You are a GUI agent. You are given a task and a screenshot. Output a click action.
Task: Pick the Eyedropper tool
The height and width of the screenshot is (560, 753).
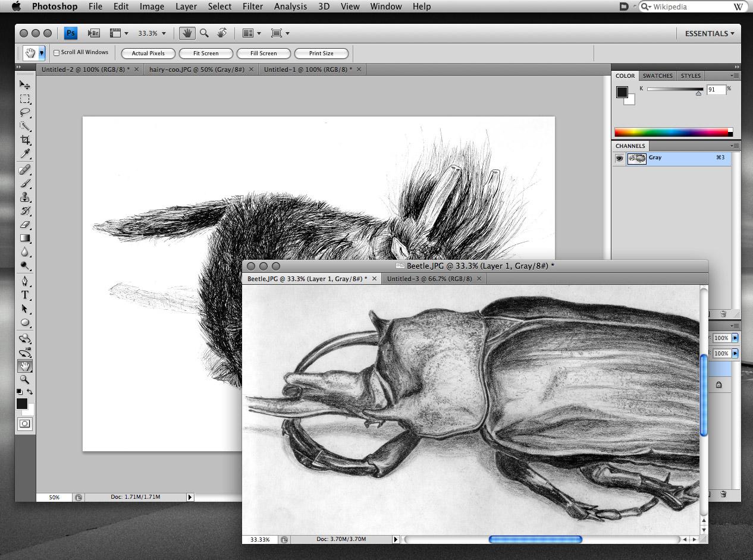25,154
